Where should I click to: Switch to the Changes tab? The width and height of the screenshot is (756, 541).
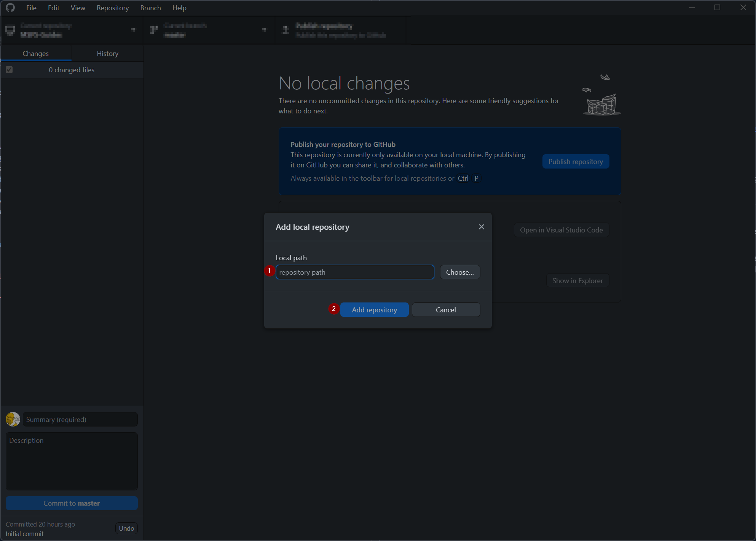click(36, 53)
